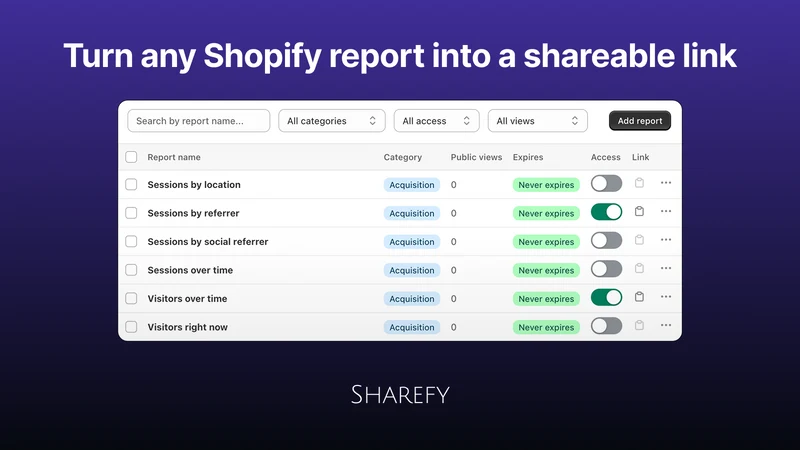Open more options for Visitors right now

pyautogui.click(x=666, y=326)
